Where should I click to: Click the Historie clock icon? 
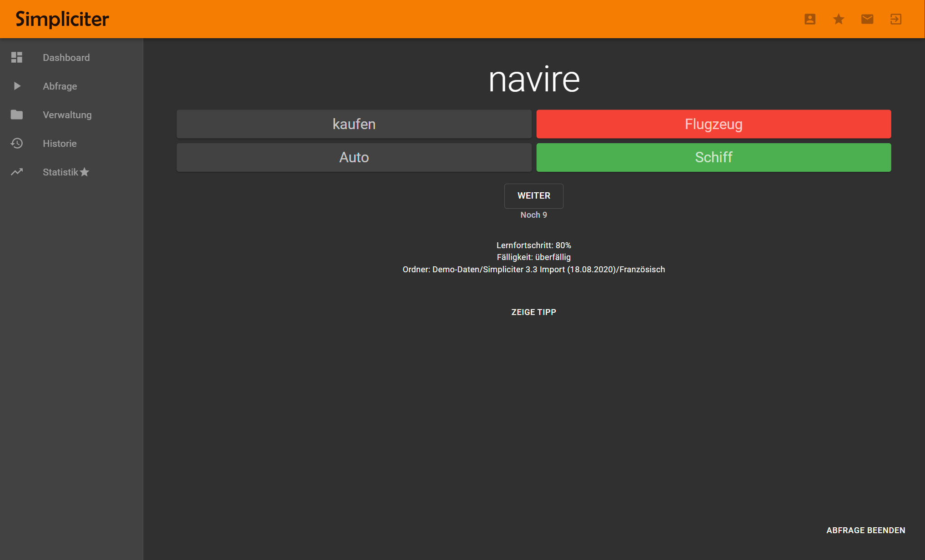coord(17,143)
